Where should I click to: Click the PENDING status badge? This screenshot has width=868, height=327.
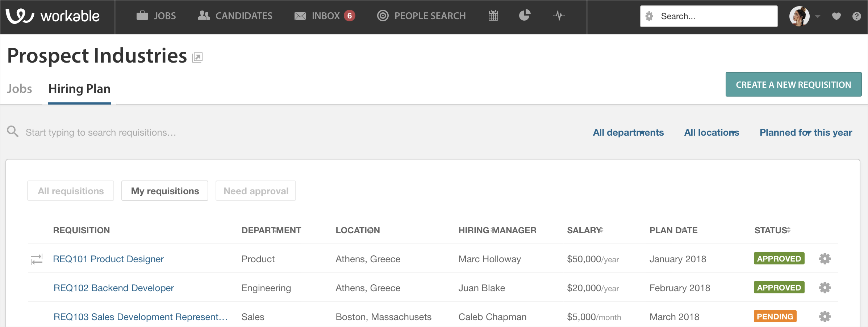pyautogui.click(x=775, y=317)
